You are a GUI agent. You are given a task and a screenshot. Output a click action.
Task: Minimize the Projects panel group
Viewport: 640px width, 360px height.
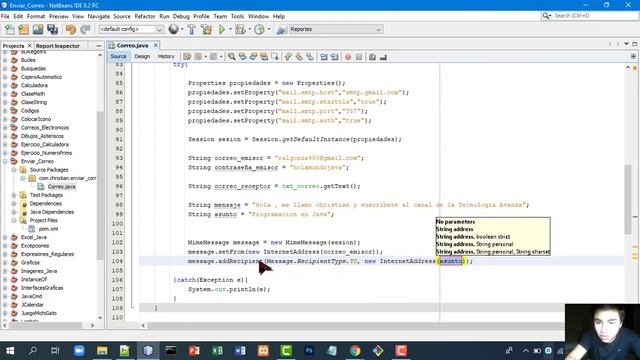(x=99, y=46)
